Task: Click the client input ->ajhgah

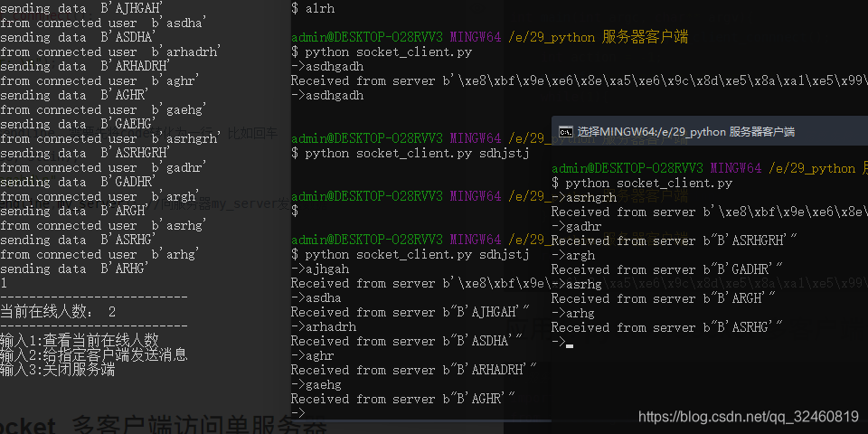Action: (x=320, y=269)
